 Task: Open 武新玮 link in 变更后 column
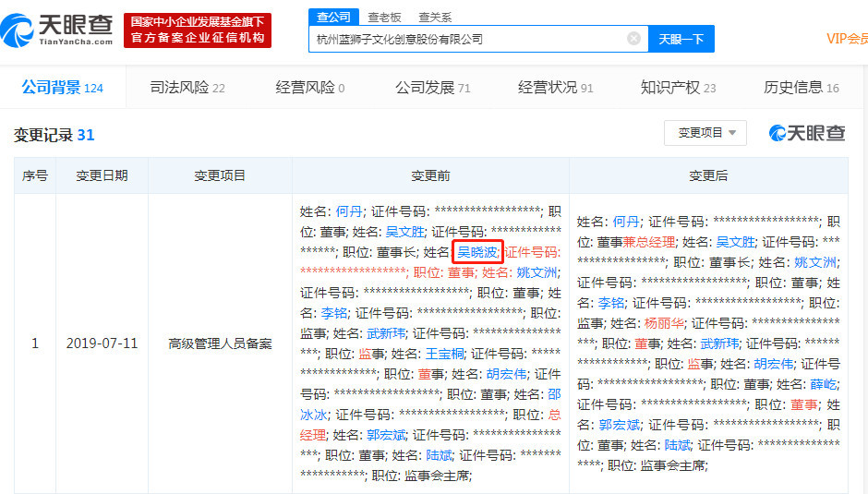tap(719, 343)
